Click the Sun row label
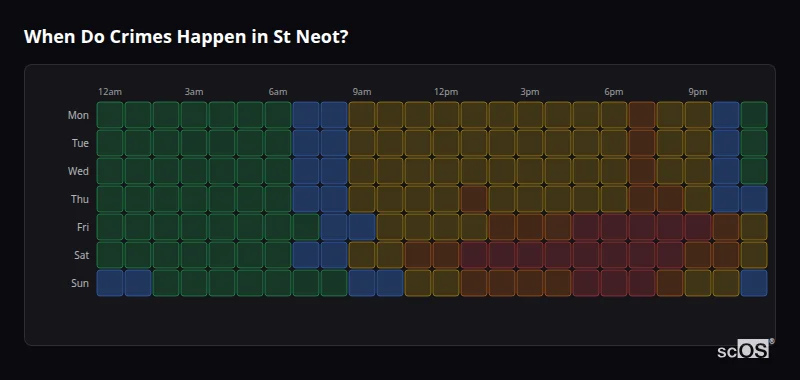This screenshot has width=800, height=380. click(x=80, y=284)
